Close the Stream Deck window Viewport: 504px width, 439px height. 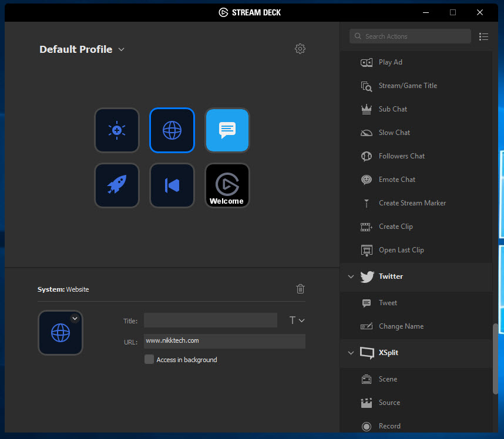point(480,12)
